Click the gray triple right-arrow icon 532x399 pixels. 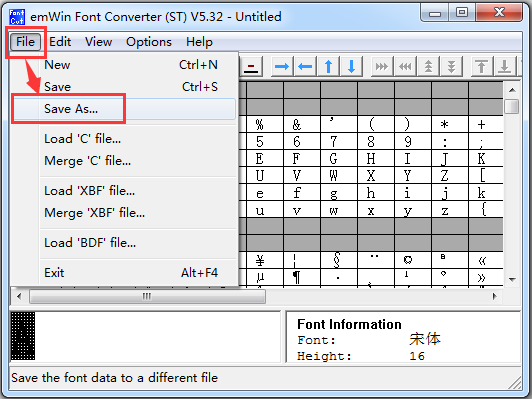[382, 66]
